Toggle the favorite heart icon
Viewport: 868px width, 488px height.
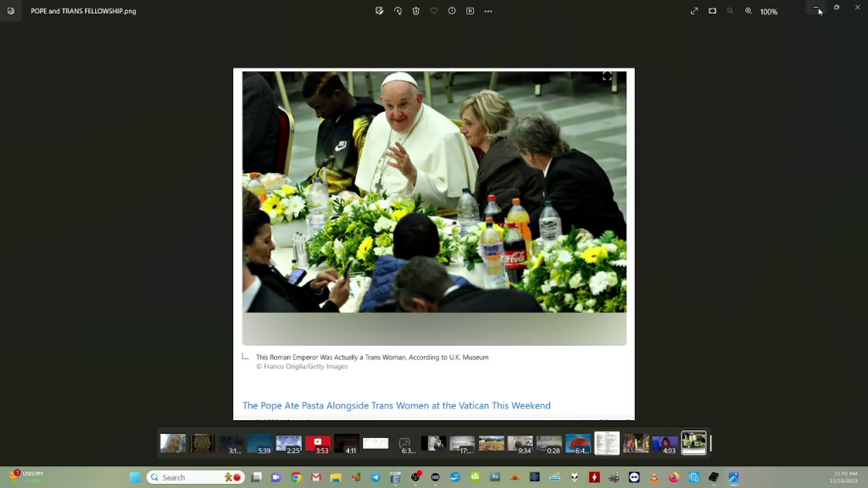(434, 11)
